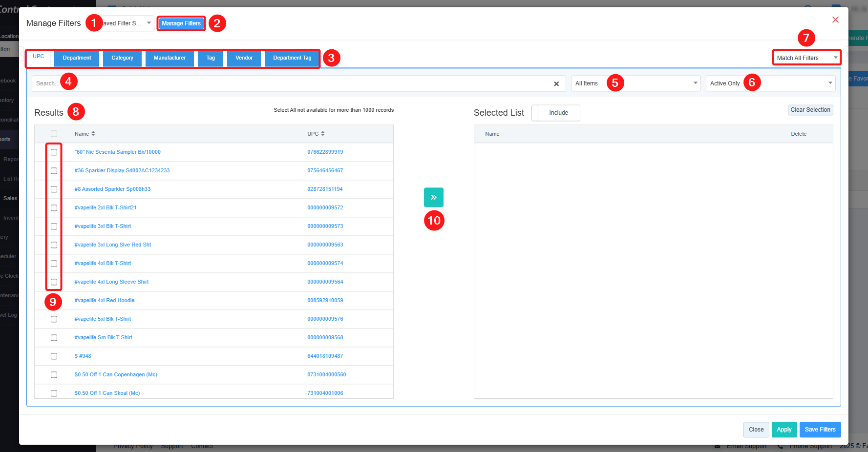Clear the search field with X icon

click(556, 84)
